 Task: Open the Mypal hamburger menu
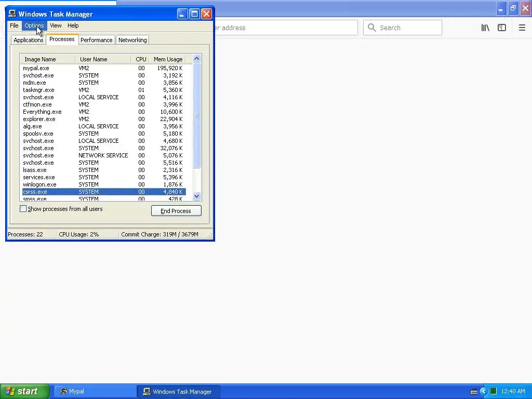pyautogui.click(x=522, y=28)
